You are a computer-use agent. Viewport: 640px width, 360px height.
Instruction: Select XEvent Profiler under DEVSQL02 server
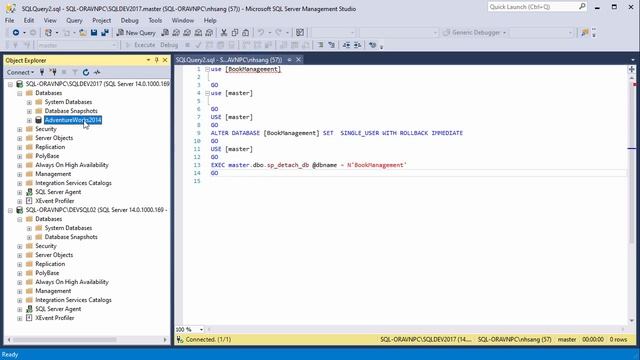pos(55,318)
